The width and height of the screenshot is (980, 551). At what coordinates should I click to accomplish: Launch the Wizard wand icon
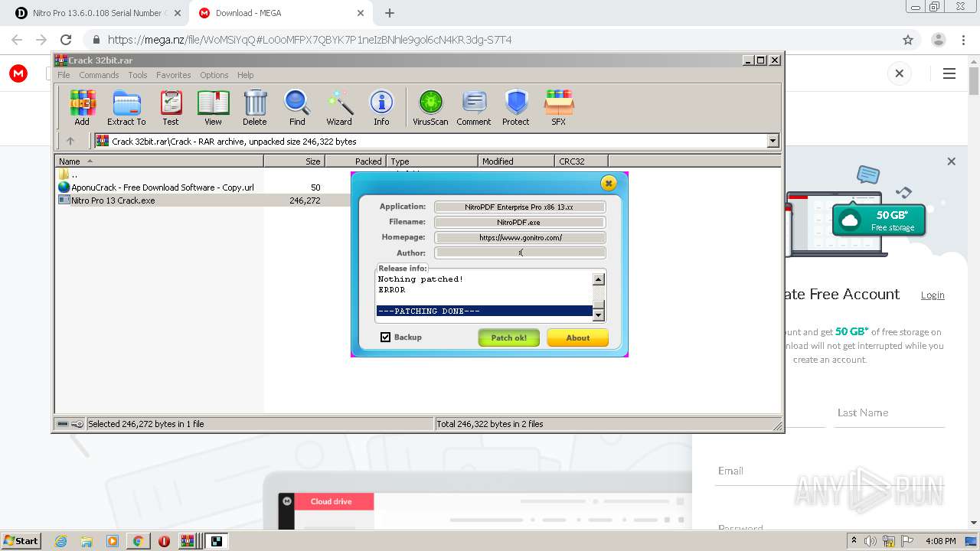(x=339, y=107)
